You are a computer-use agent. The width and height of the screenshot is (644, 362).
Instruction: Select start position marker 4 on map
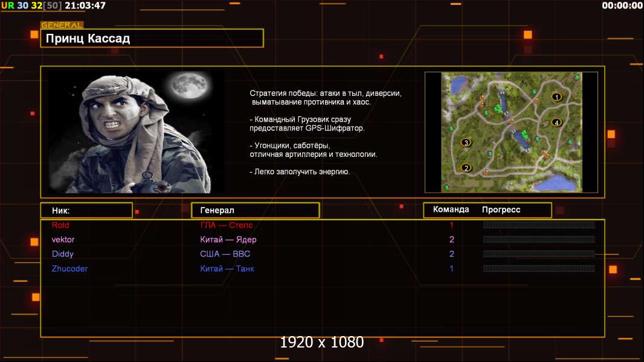tap(556, 122)
